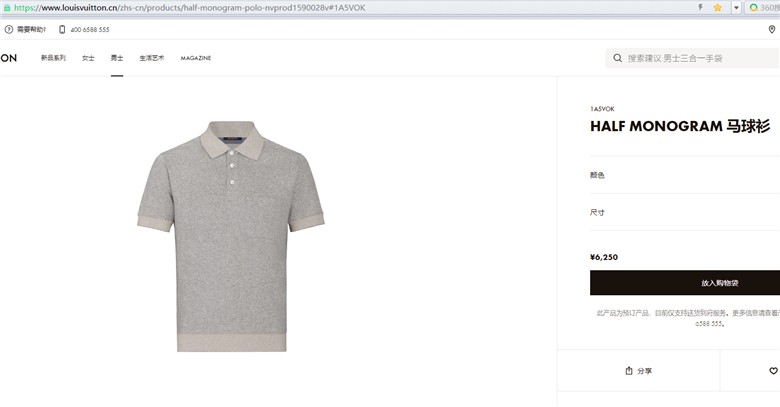Click the browser address bar URL
The image size is (780, 407).
coord(190,7)
